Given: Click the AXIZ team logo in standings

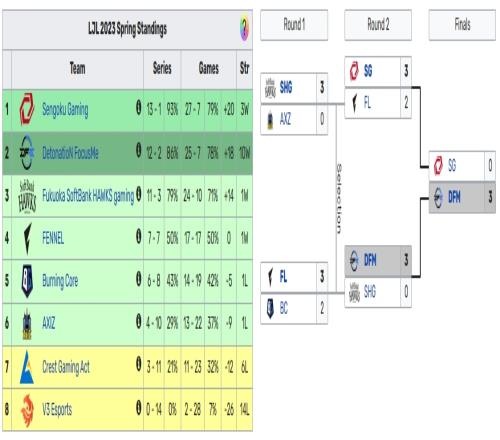Looking at the screenshot, I should pos(27,324).
